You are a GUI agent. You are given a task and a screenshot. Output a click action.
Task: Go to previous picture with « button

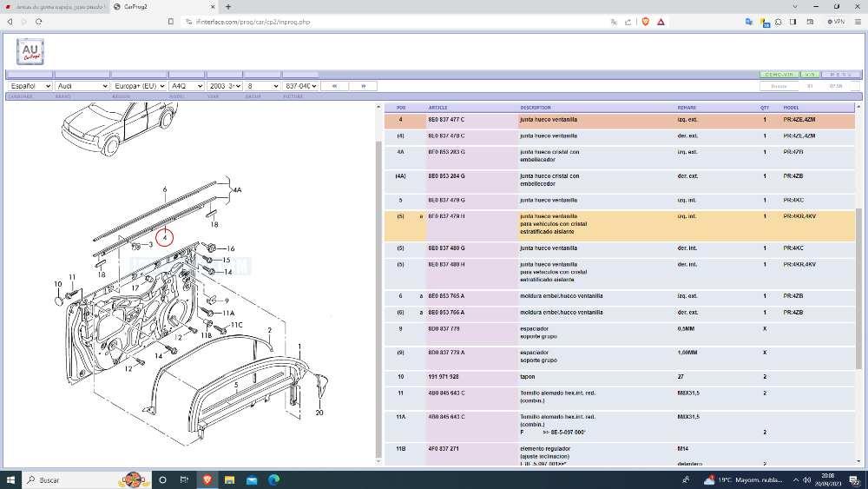tap(334, 86)
